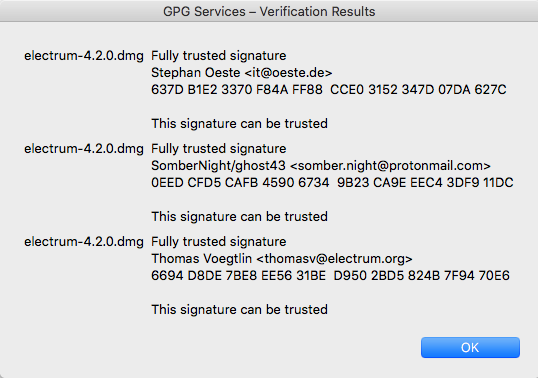The image size is (538, 378).
Task: Select the fingerprint starting with 637D B1E2
Action: (x=329, y=90)
